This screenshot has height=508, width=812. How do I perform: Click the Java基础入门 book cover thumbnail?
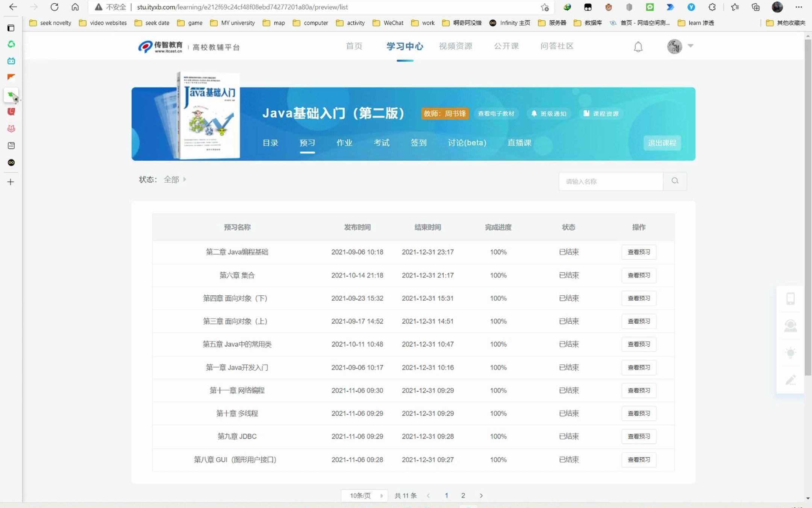[208, 115]
